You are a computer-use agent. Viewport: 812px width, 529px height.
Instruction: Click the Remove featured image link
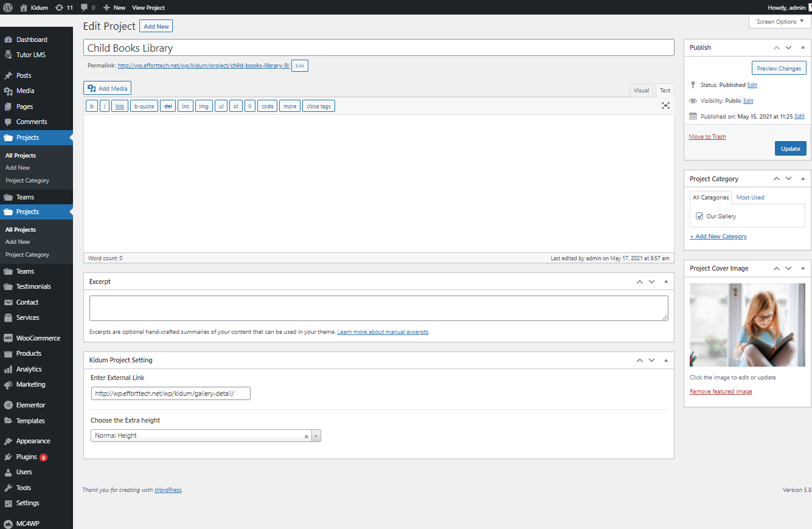tap(721, 392)
